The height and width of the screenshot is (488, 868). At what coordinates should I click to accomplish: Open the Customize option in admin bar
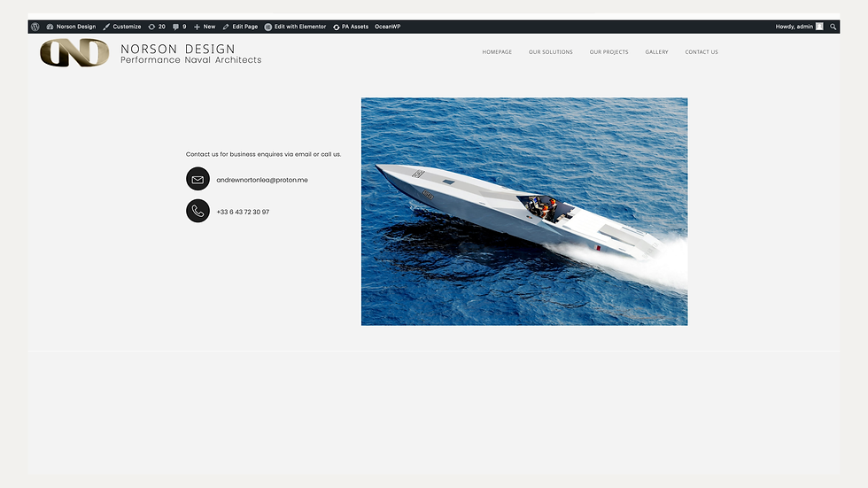point(122,27)
